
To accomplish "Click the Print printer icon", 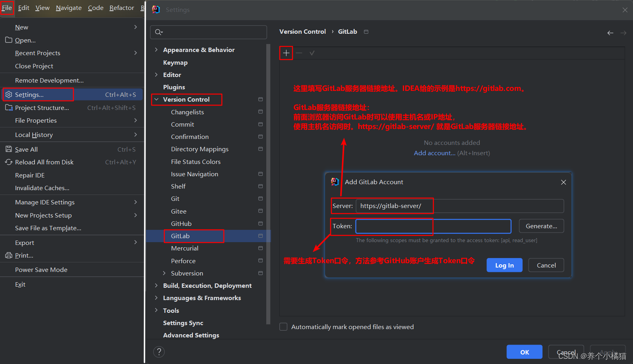I will pos(9,255).
